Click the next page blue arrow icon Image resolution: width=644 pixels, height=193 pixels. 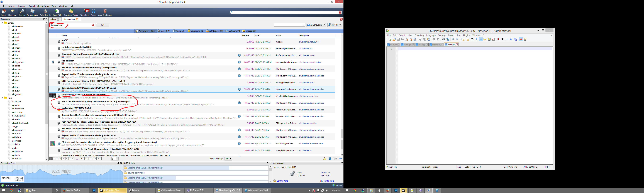[340, 159]
